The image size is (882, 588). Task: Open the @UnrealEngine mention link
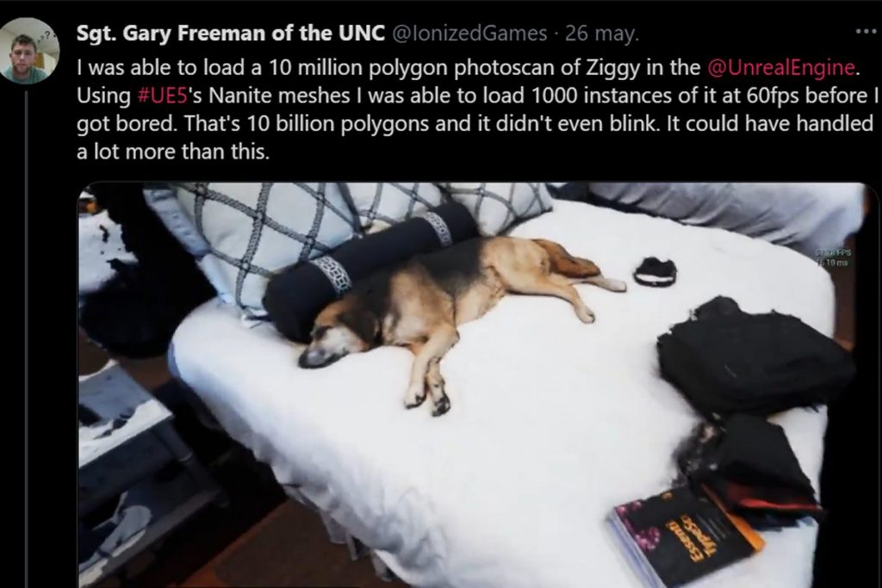tap(780, 67)
